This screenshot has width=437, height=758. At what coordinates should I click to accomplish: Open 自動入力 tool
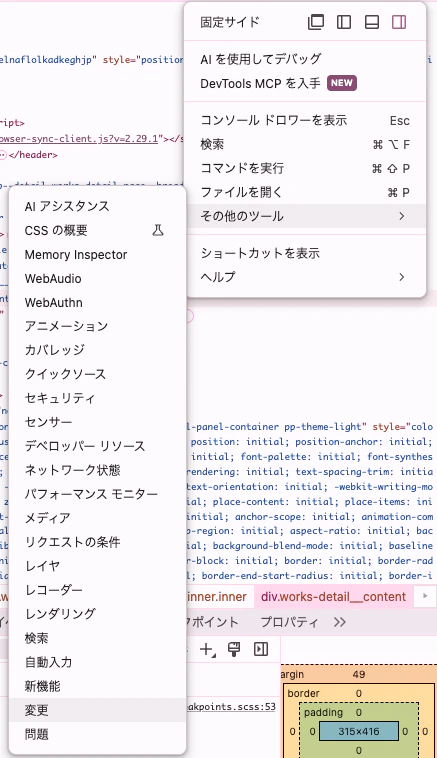point(97,662)
